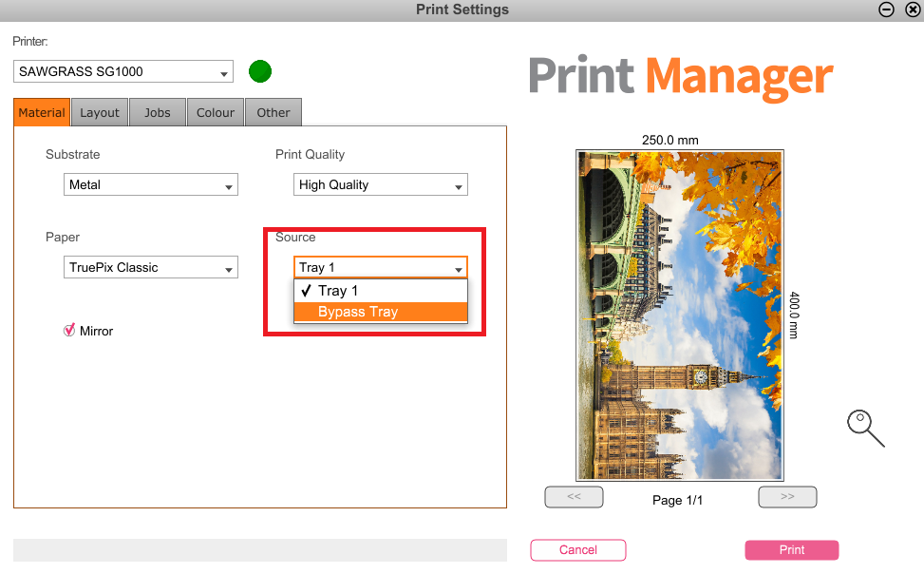Screen dimensions: 924x574
Task: Switch to the Layout tab
Action: [x=99, y=112]
